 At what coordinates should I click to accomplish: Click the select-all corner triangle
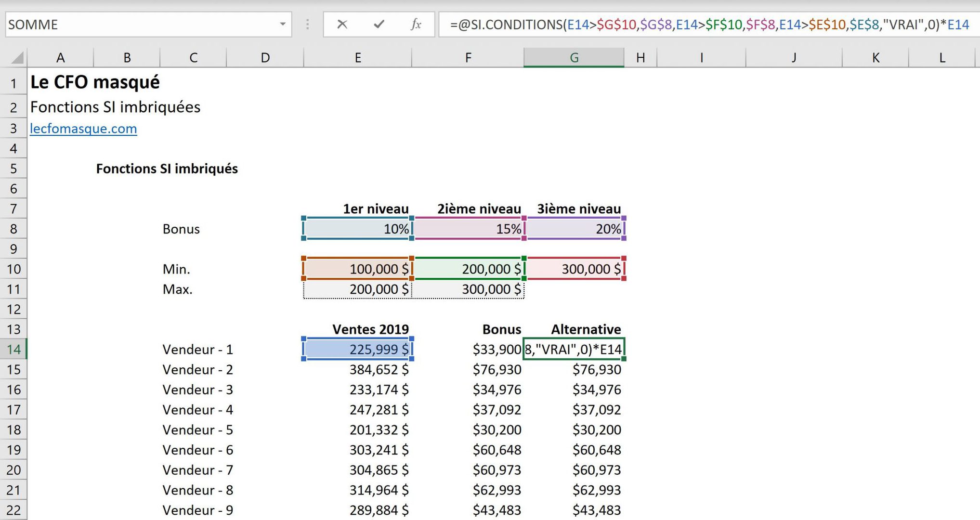click(x=17, y=58)
